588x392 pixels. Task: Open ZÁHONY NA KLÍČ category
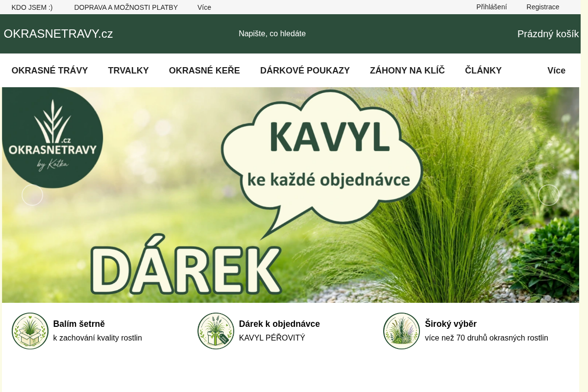coord(407,71)
